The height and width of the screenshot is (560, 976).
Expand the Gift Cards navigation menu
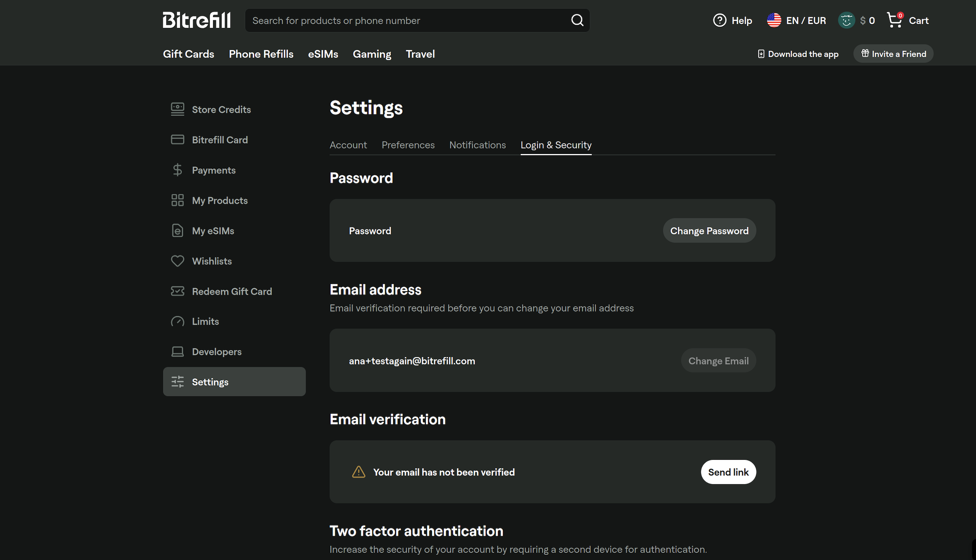coord(188,54)
